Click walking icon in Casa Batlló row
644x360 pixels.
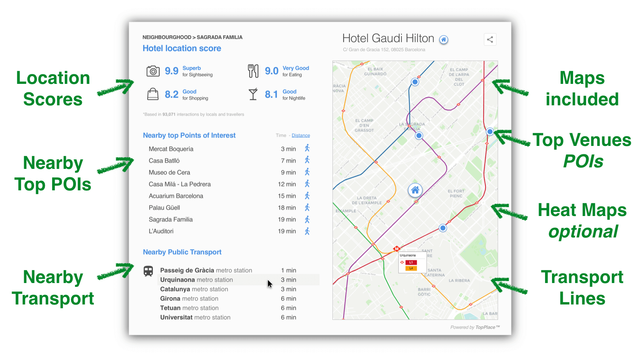307,160
